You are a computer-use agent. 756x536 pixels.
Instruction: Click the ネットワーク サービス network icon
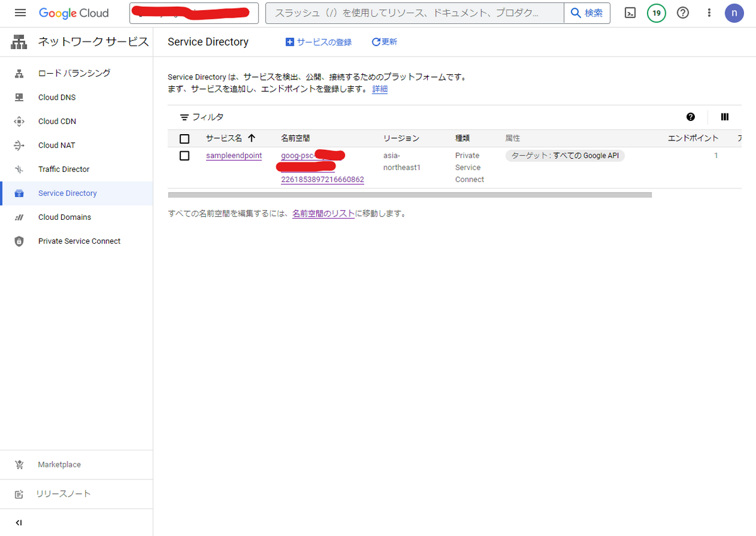tap(19, 42)
